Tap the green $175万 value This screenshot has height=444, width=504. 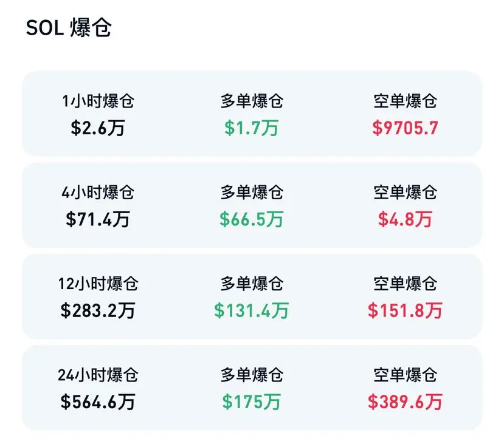coord(252,401)
